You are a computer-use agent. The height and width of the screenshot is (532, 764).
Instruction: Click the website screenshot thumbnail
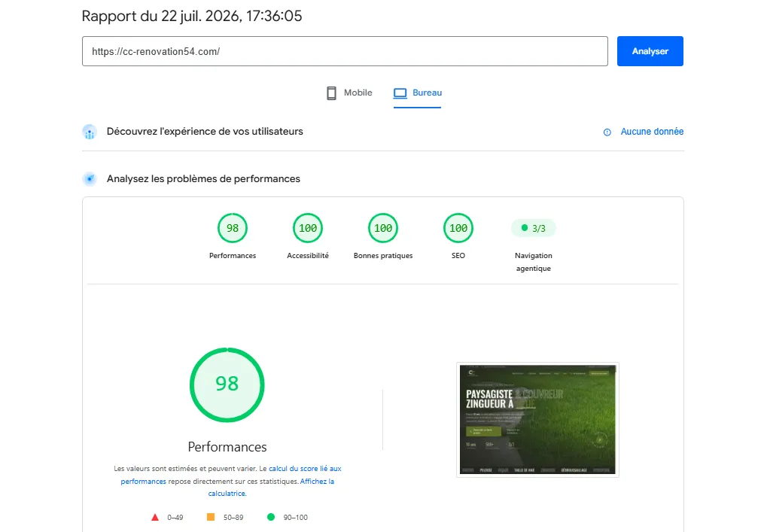coord(537,419)
